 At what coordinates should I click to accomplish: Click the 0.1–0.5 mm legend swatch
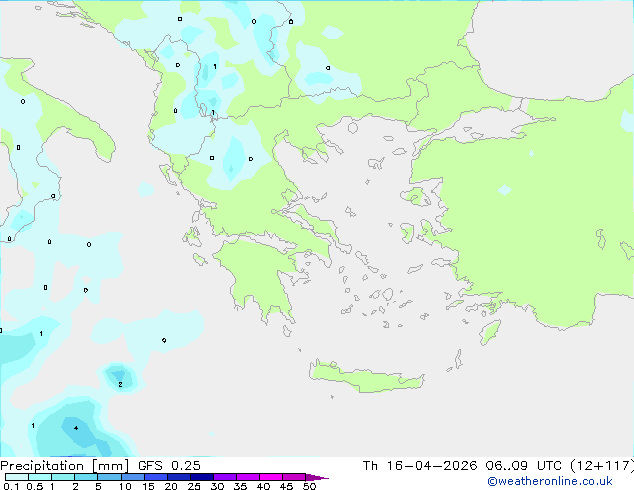(x=17, y=477)
